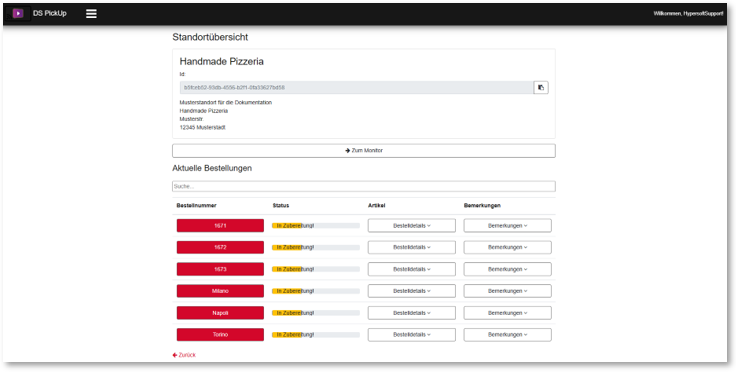Viewport: 736px width, 374px height.
Task: Click the Standortübersicht page heading
Action: coord(210,37)
